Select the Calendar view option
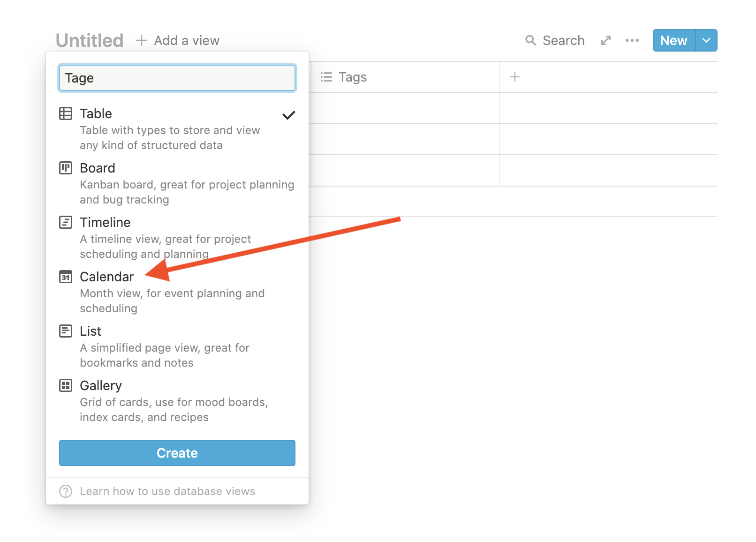The width and height of the screenshot is (756, 542). (177, 292)
